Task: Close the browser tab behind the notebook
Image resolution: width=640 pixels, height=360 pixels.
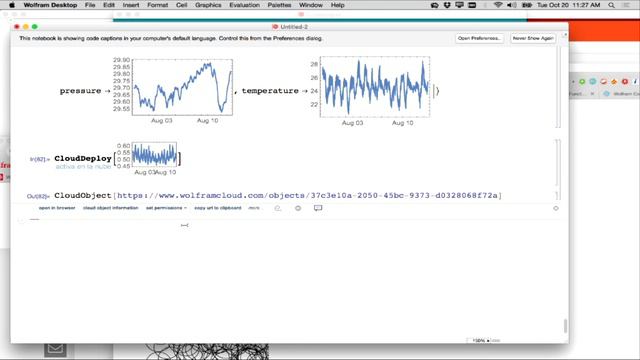Action: [592, 94]
